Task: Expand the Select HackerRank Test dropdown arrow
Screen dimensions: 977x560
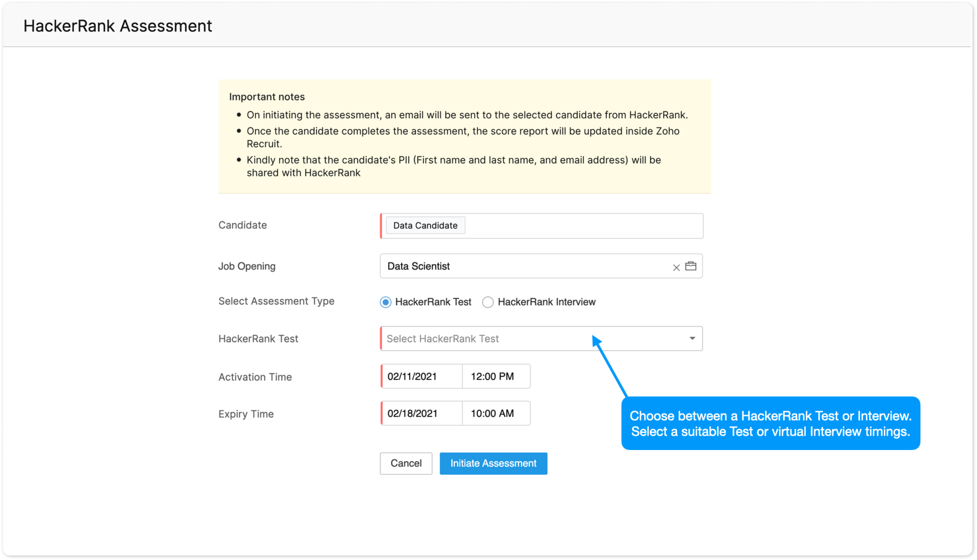Action: pos(692,339)
